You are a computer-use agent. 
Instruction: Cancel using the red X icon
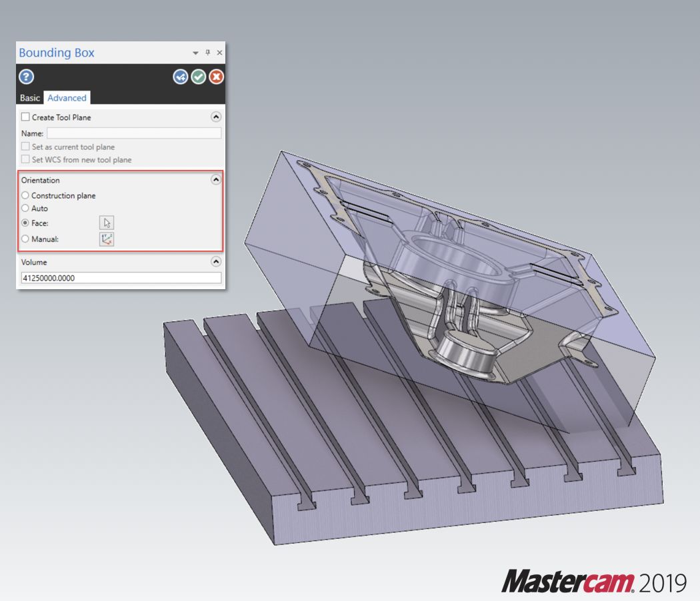[216, 77]
